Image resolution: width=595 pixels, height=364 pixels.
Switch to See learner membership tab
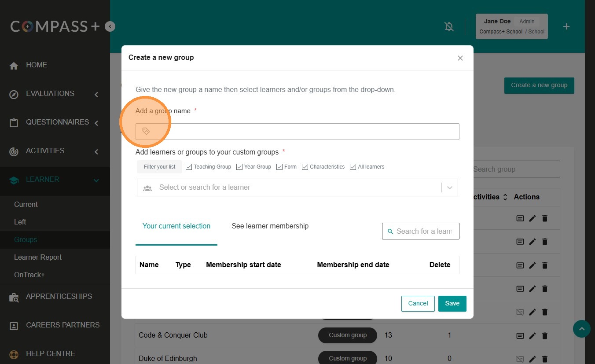pyautogui.click(x=270, y=226)
